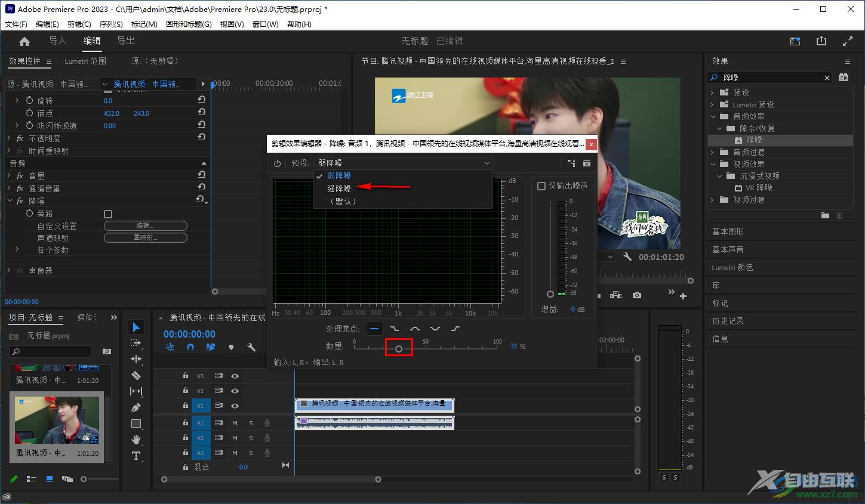Expand the Volume effect properties

pyautogui.click(x=9, y=176)
